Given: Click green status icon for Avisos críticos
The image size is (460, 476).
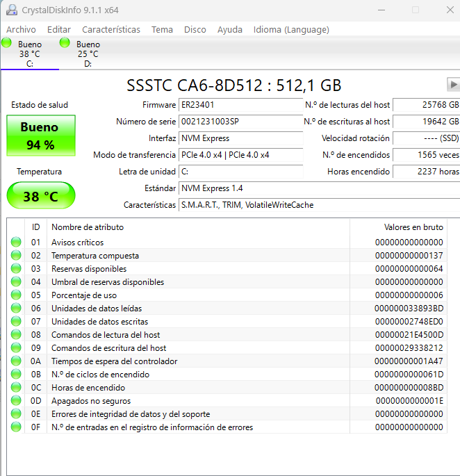Looking at the screenshot, I should tap(16, 243).
